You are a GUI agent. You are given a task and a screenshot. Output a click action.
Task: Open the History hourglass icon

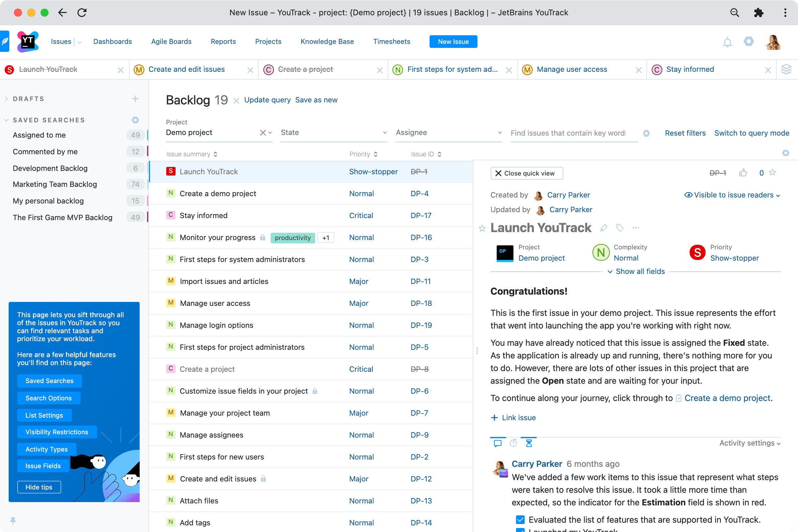coord(529,443)
